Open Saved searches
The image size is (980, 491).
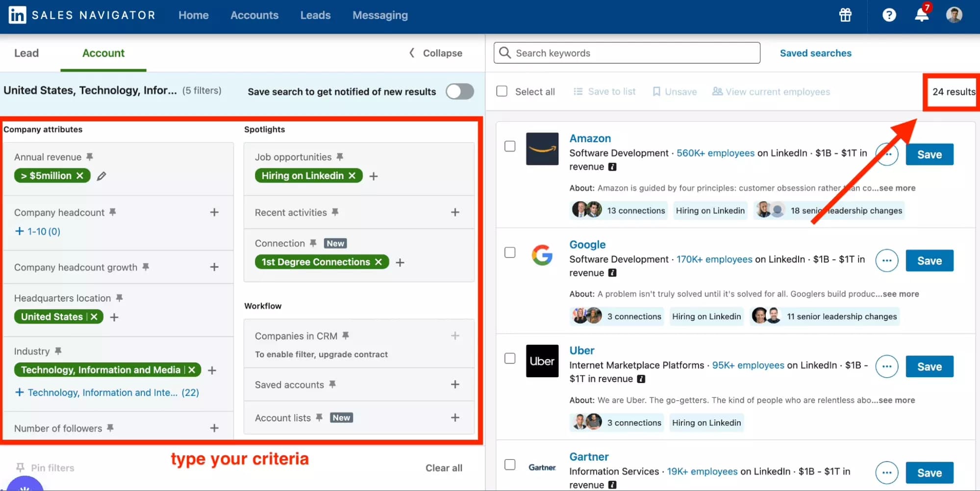click(x=815, y=53)
